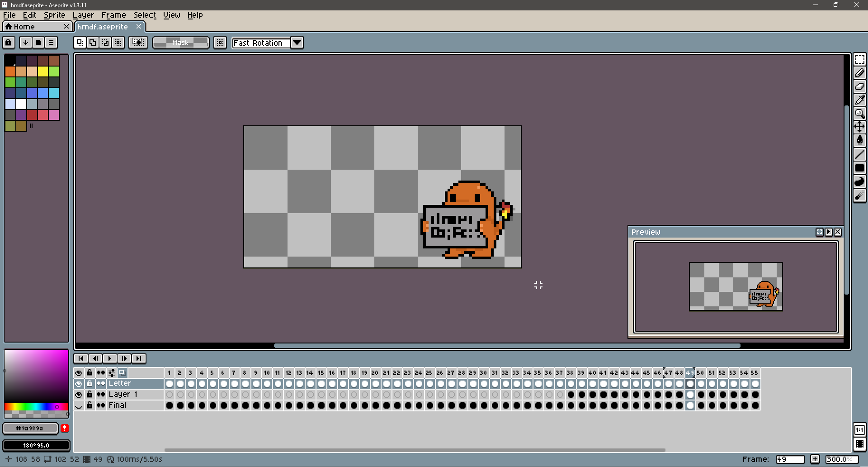Close the Preview window
This screenshot has width=868, height=467.
[x=838, y=232]
